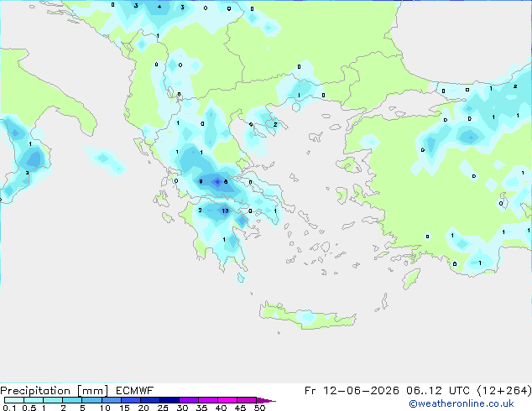Select the 5–10 mm legend color swatch
Image resolution: width=532 pixels, height=411 pixels.
(91, 400)
